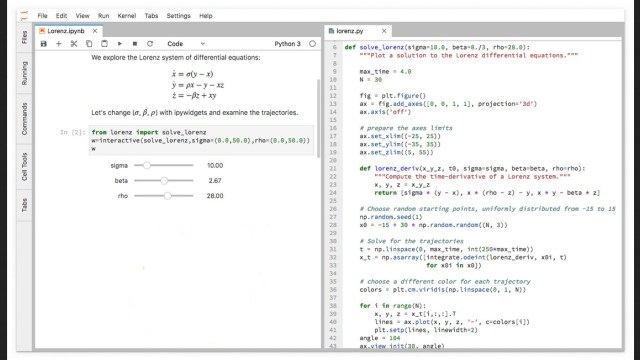Viewport: 640px width, 360px height.
Task: Cut the selected cell with scissors icon
Action: [x=74, y=44]
